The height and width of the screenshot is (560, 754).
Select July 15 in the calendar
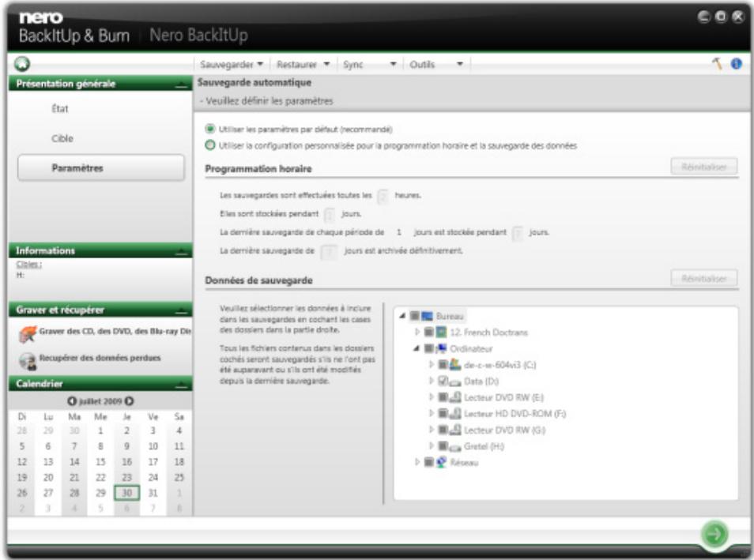click(x=100, y=462)
